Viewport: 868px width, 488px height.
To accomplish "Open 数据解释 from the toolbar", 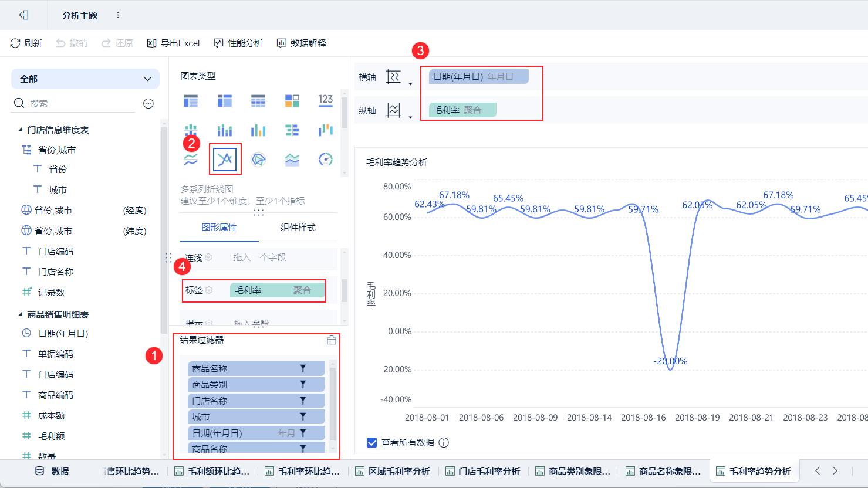I will [x=301, y=42].
